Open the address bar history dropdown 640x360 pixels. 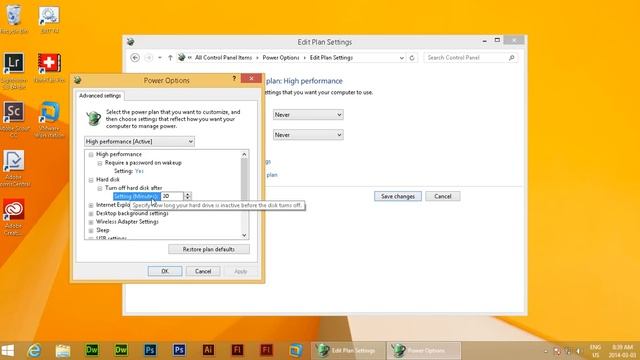coord(402,58)
